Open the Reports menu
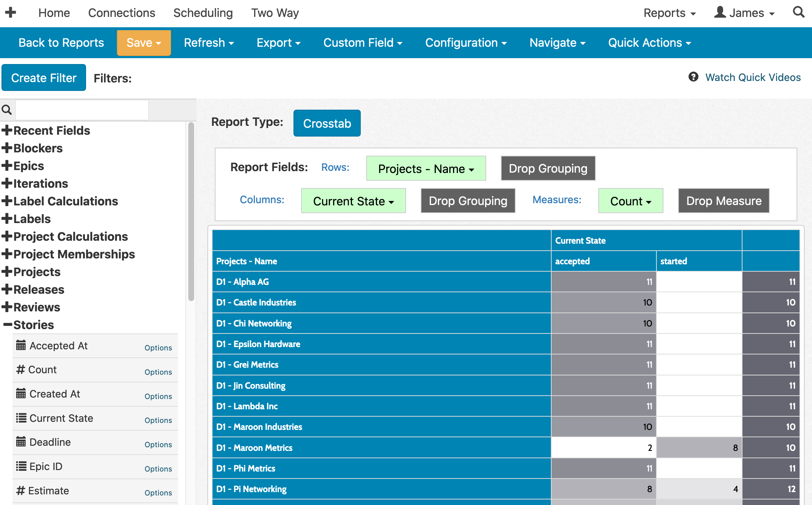Screen dimensions: 812x505 670,13
